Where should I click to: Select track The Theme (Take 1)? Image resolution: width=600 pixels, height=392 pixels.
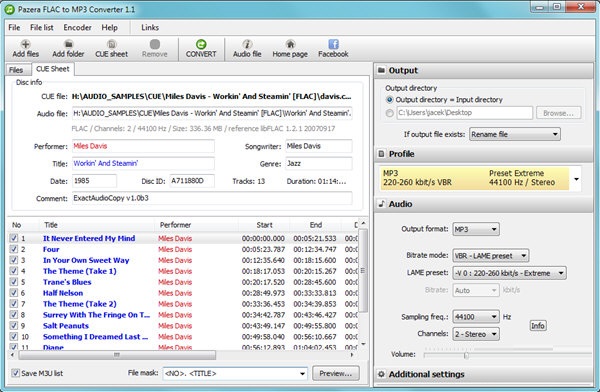tap(80, 271)
